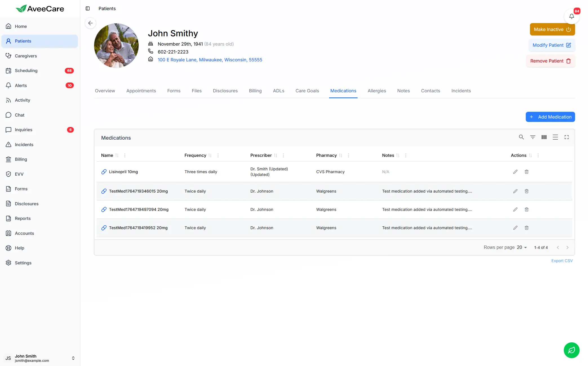Open the table filter icon
588x366 pixels.
pyautogui.click(x=532, y=137)
